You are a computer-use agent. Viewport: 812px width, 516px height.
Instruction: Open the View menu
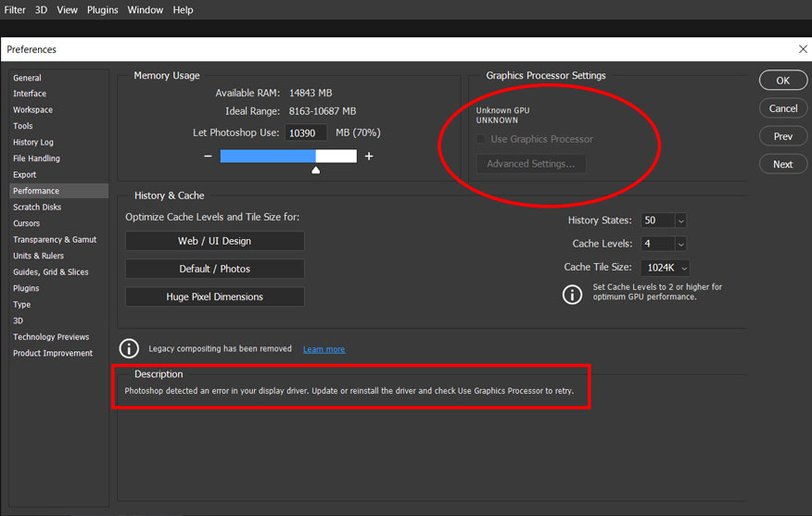click(67, 10)
